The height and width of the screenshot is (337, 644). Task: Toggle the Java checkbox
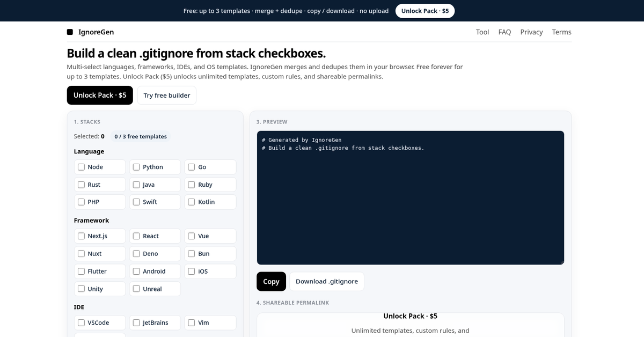pyautogui.click(x=136, y=185)
